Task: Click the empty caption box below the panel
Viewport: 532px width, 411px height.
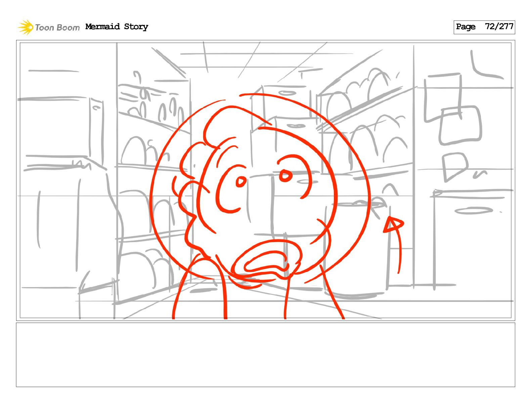Action: click(x=265, y=355)
